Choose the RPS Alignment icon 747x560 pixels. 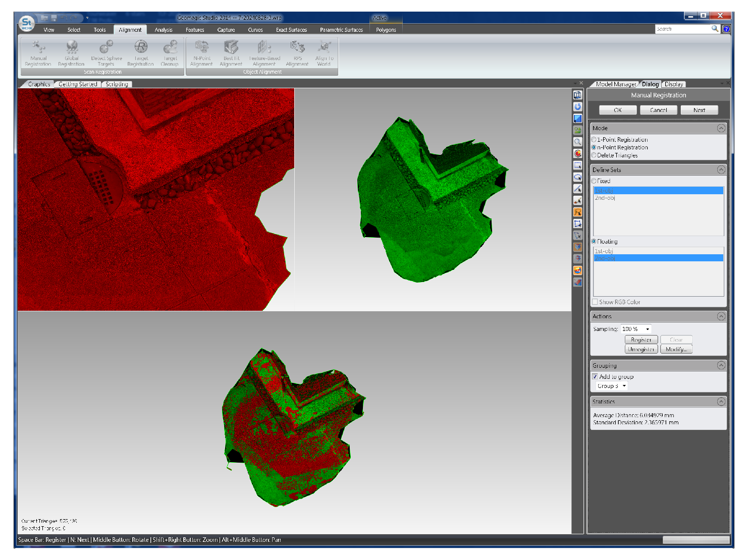(297, 53)
